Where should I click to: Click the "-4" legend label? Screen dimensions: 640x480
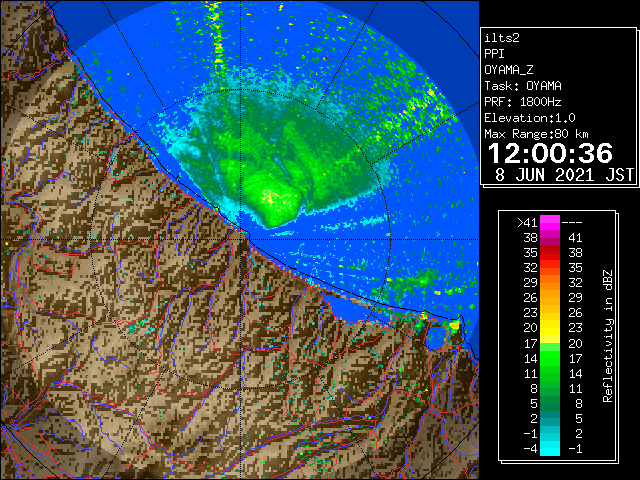530,448
